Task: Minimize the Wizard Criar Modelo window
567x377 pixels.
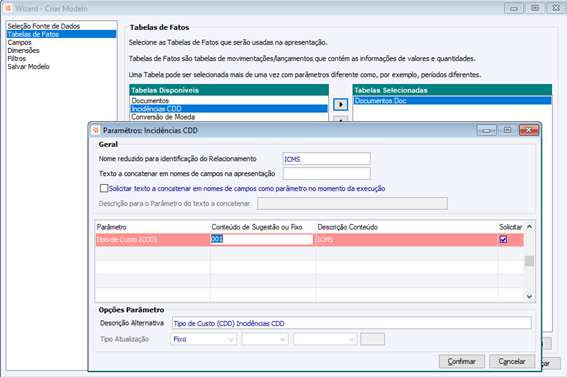Action: pyautogui.click(x=514, y=8)
